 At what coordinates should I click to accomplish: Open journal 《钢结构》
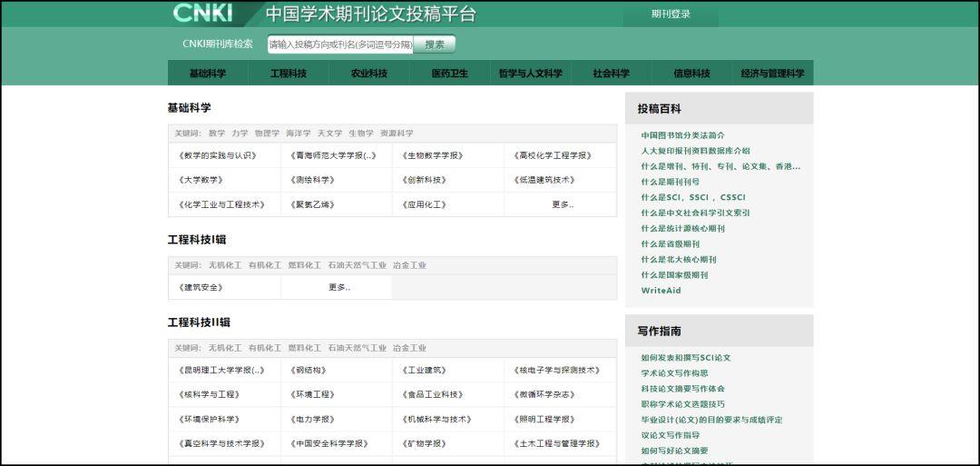(309, 371)
